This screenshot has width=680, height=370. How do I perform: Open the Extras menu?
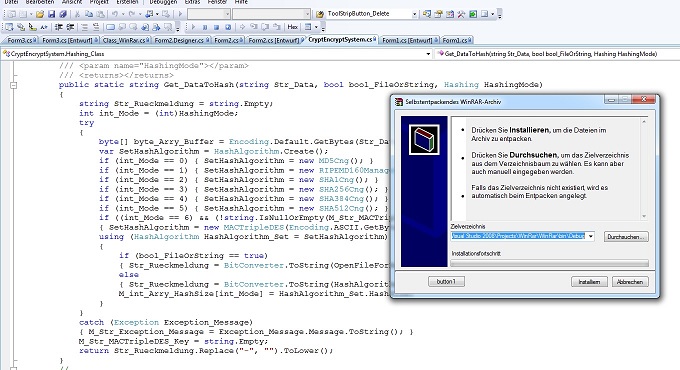(192, 2)
